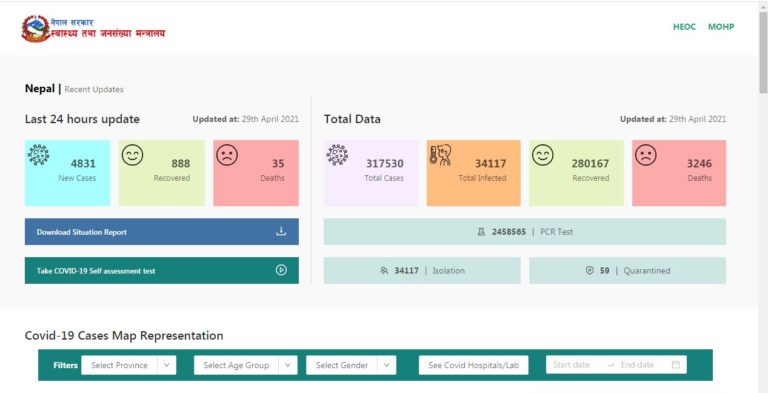Click the 280167 recovered count
The image size is (768, 393).
[590, 164]
